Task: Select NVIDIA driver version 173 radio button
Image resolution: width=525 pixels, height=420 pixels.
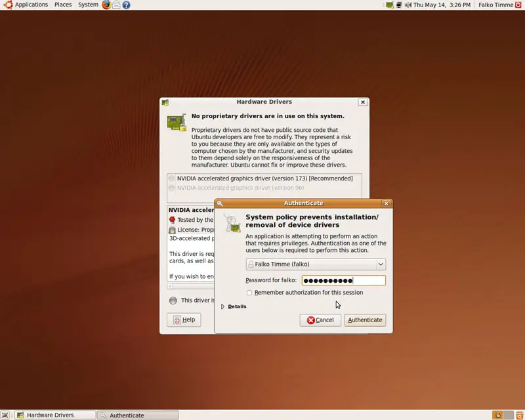Action: (x=172, y=178)
